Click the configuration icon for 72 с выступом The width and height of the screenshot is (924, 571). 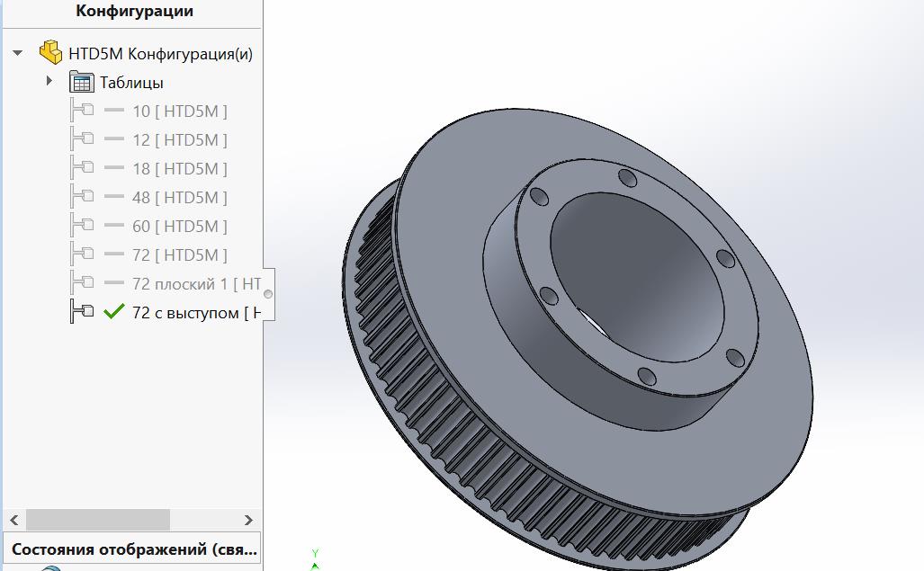pyautogui.click(x=82, y=312)
